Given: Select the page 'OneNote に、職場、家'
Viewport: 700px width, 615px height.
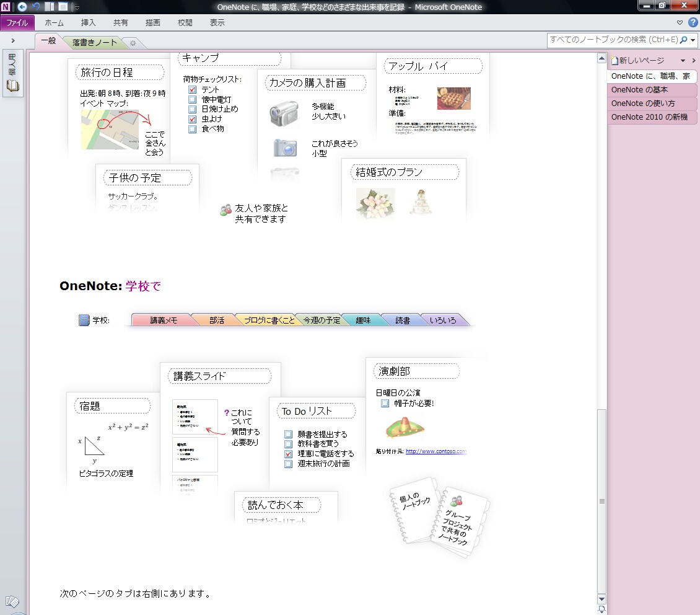Looking at the screenshot, I should coord(651,76).
